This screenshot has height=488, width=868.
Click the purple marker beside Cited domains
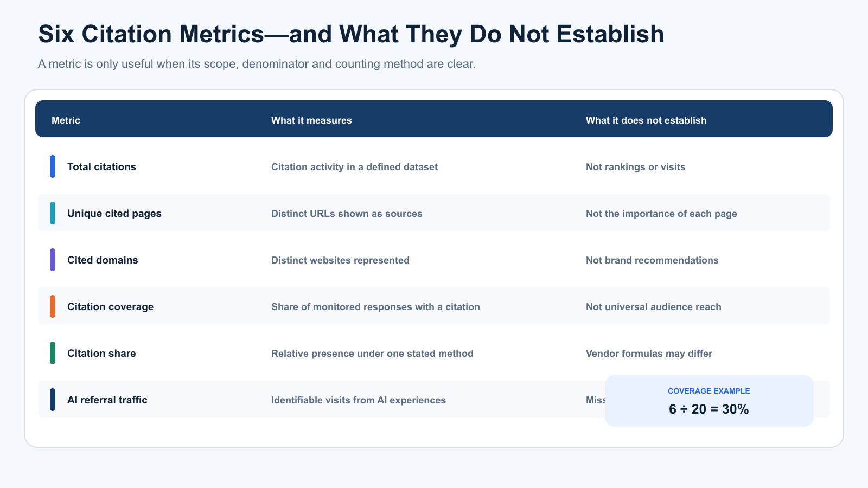(x=53, y=260)
